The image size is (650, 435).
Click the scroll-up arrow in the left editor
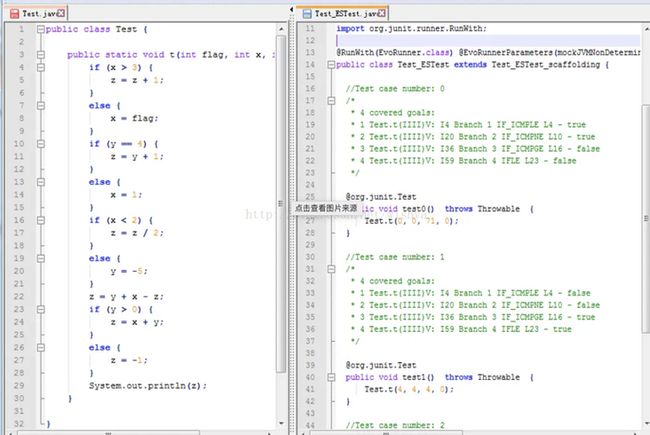click(281, 29)
